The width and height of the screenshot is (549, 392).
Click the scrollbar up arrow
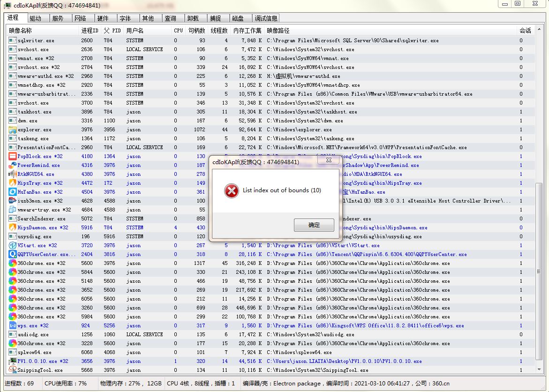[x=539, y=30]
